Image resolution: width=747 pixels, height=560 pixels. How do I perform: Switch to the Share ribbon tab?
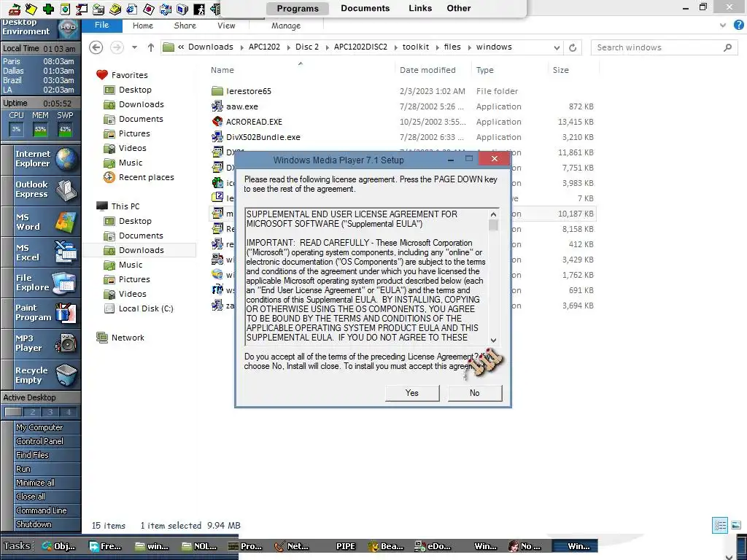(185, 26)
